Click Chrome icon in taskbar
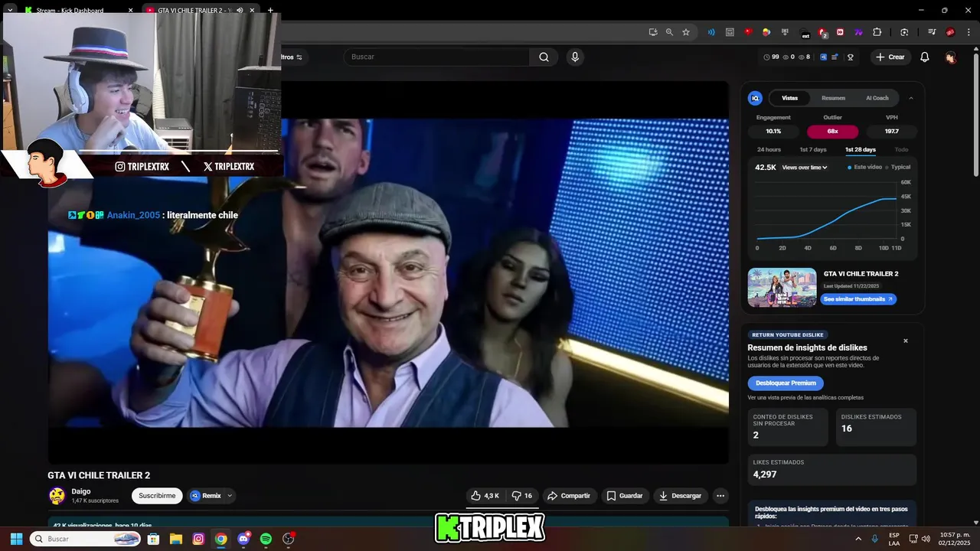Screen dimensions: 980x551 pyautogui.click(x=220, y=539)
